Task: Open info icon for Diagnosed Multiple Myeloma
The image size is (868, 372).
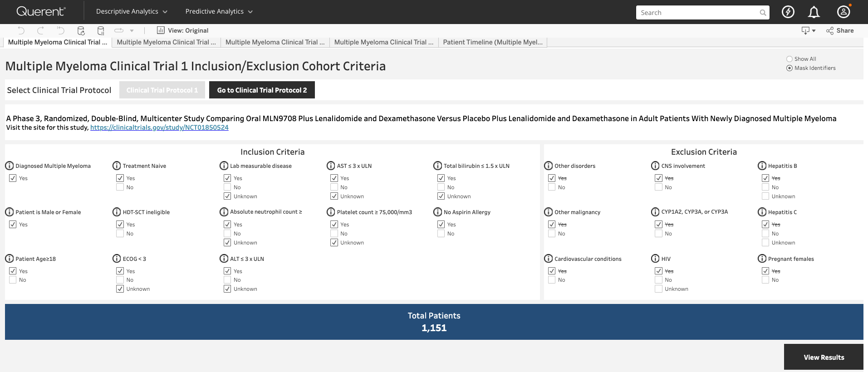Action: (x=9, y=166)
